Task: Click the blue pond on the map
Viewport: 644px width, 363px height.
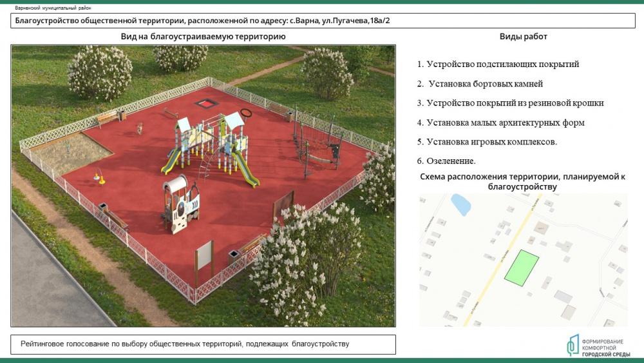Action: point(460,205)
